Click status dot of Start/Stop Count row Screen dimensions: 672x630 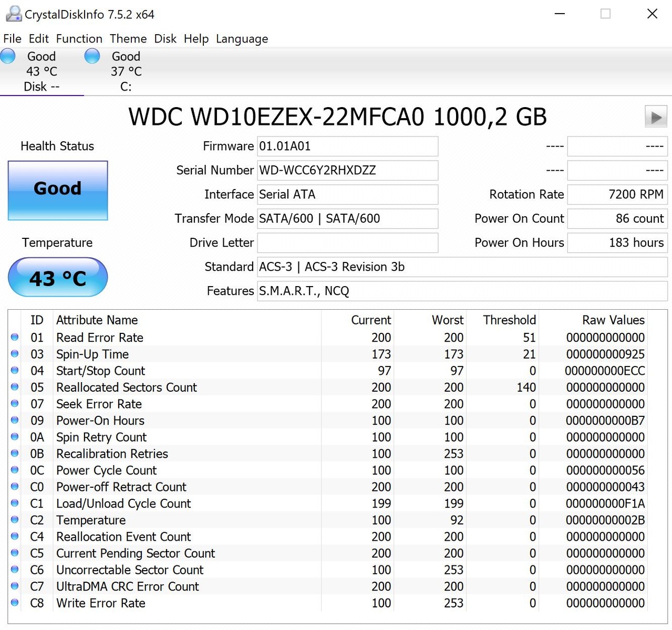(15, 371)
